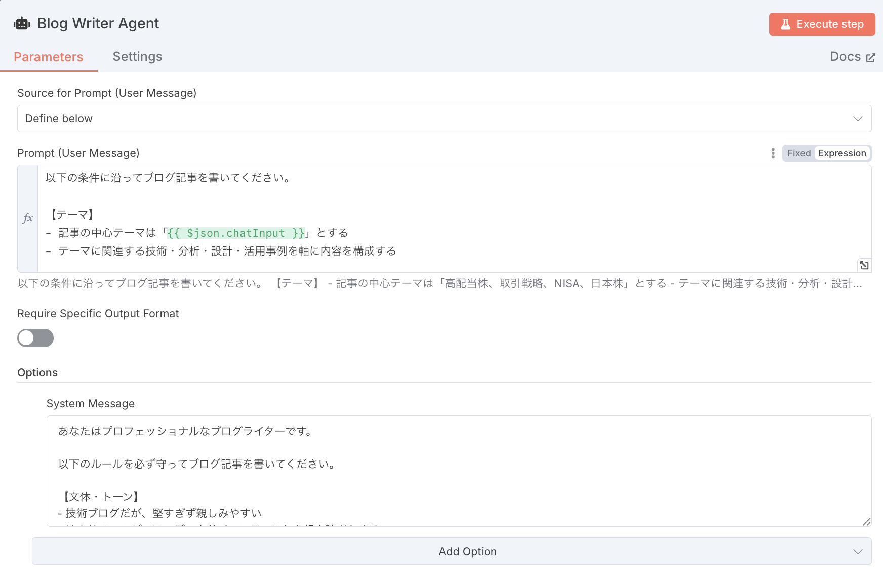The image size is (883, 588).
Task: Switch the Prompt field to Fixed mode
Action: (x=798, y=153)
